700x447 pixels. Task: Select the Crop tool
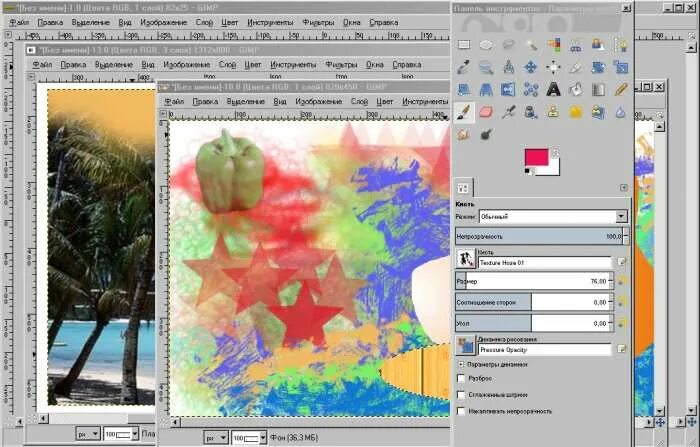[x=576, y=67]
